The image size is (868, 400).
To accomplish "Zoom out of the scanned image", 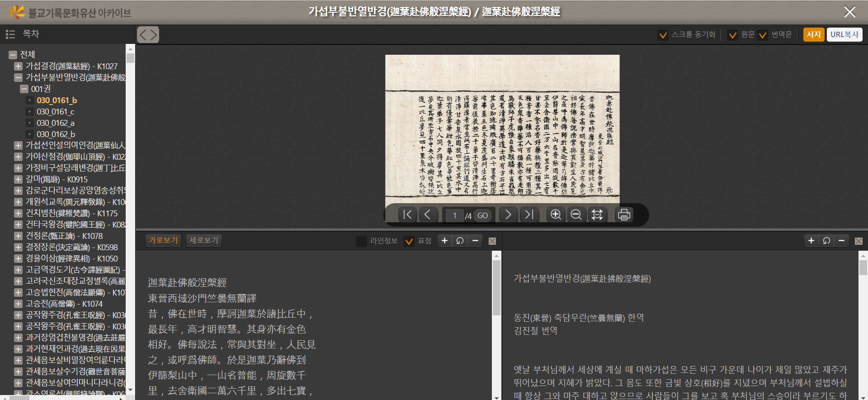I will point(576,214).
